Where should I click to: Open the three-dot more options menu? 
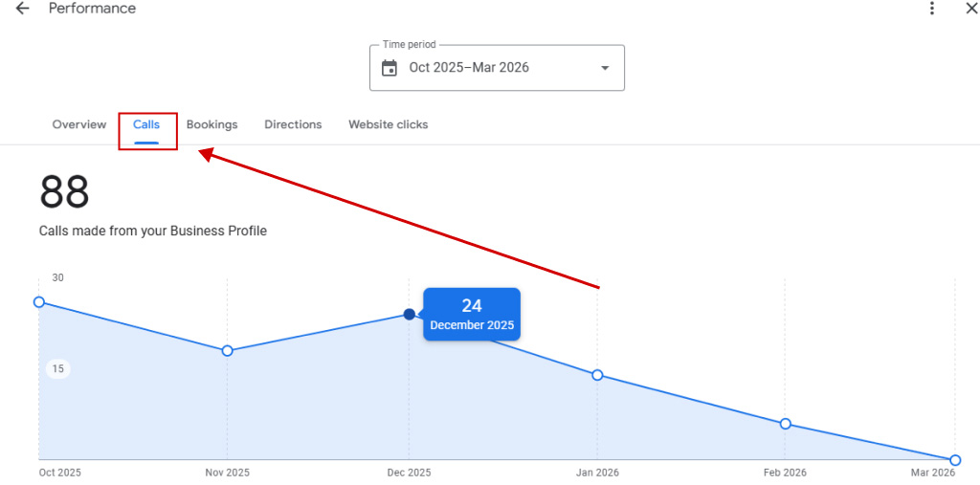pyautogui.click(x=932, y=9)
